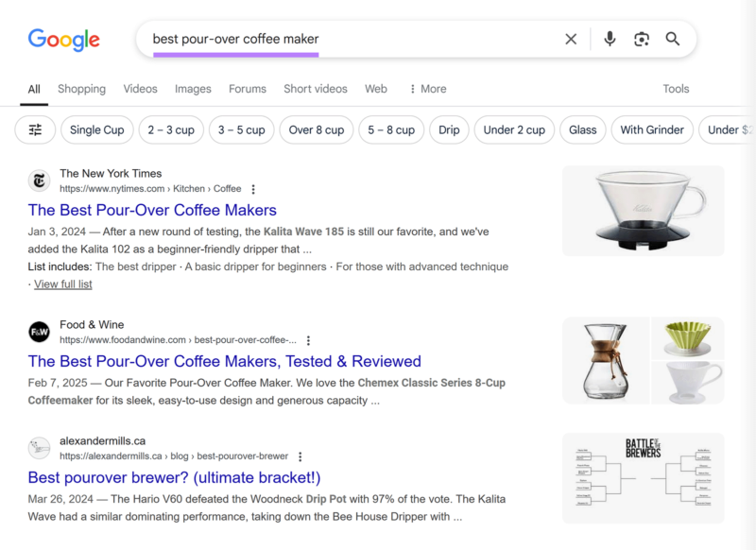Viewport: 756px width, 550px height.
Task: Open The Best Pour-Over Coffee Makers link
Action: click(152, 210)
